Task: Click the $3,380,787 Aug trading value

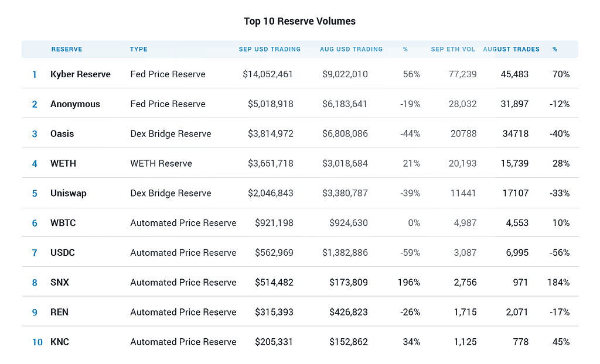Action: (x=345, y=193)
